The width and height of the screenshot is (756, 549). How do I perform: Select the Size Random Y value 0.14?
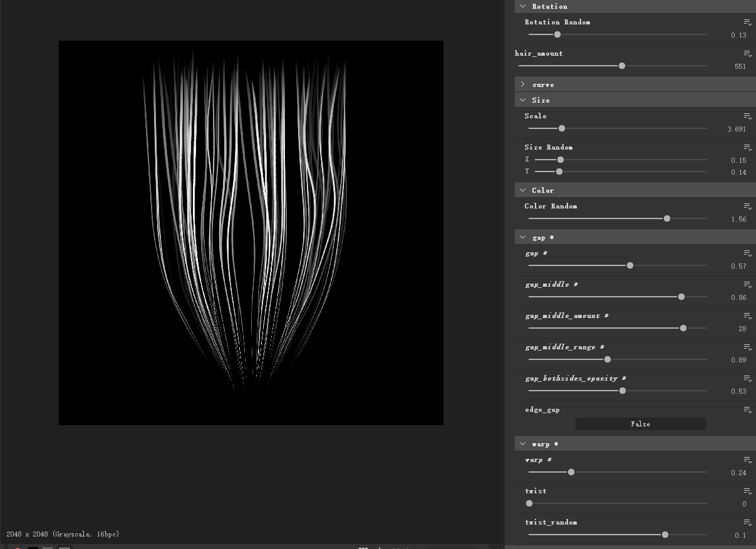click(738, 172)
